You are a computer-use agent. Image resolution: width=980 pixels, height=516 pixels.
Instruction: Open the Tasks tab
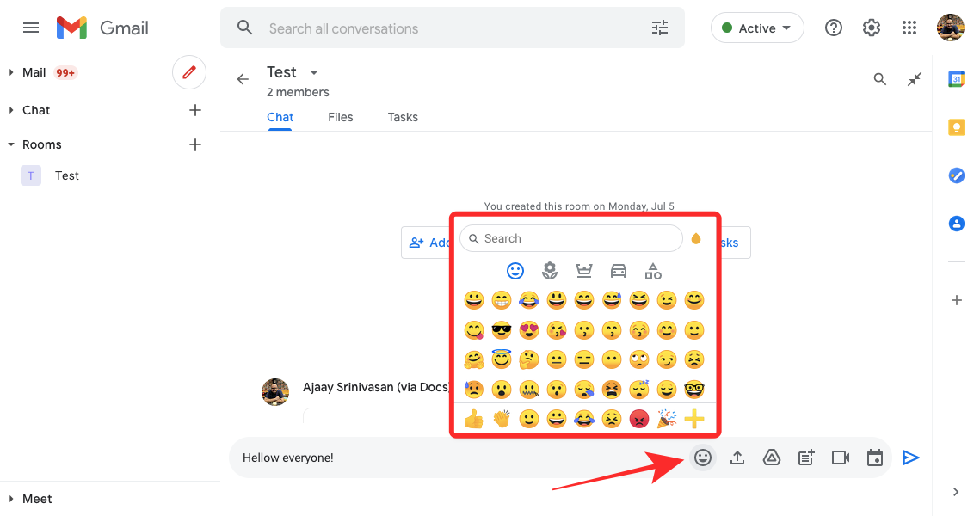[403, 117]
